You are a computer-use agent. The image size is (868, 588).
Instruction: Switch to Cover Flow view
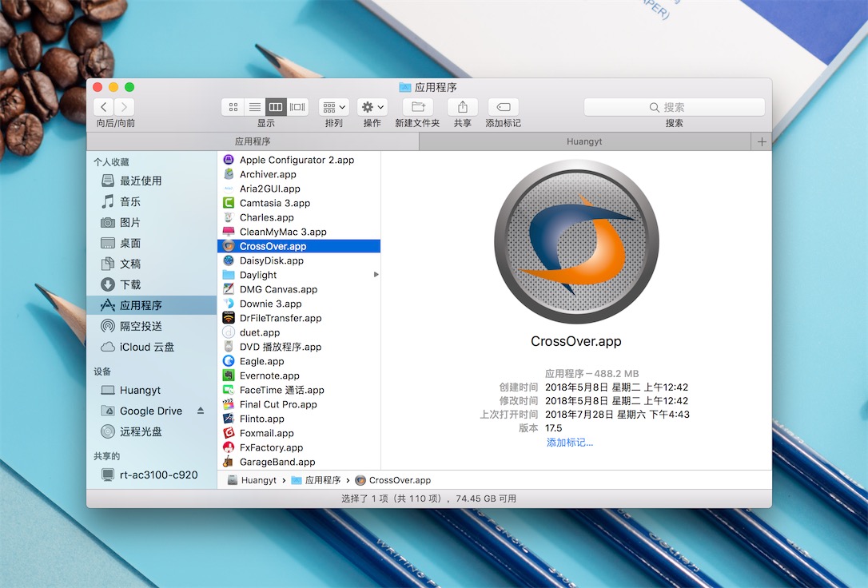[x=297, y=107]
